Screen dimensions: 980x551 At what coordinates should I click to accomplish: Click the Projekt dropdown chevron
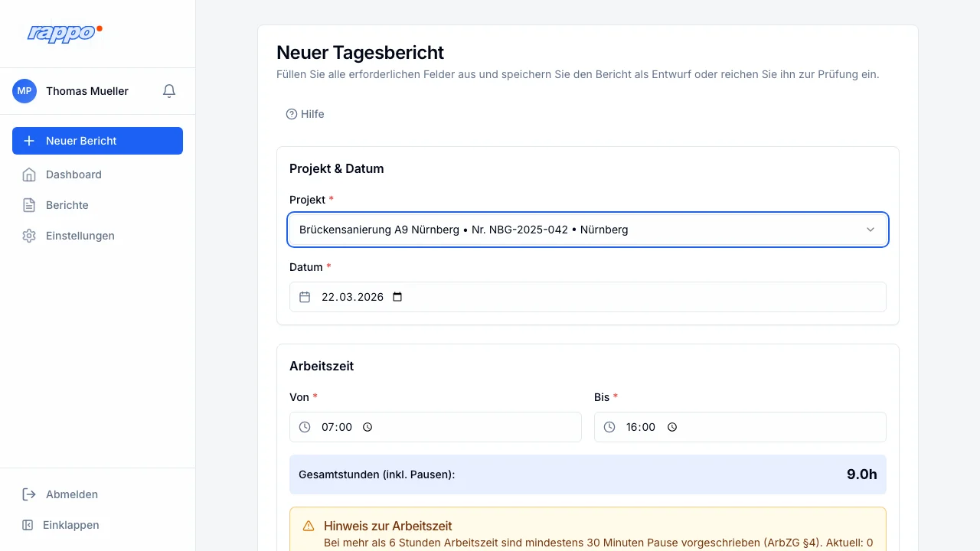click(x=871, y=230)
